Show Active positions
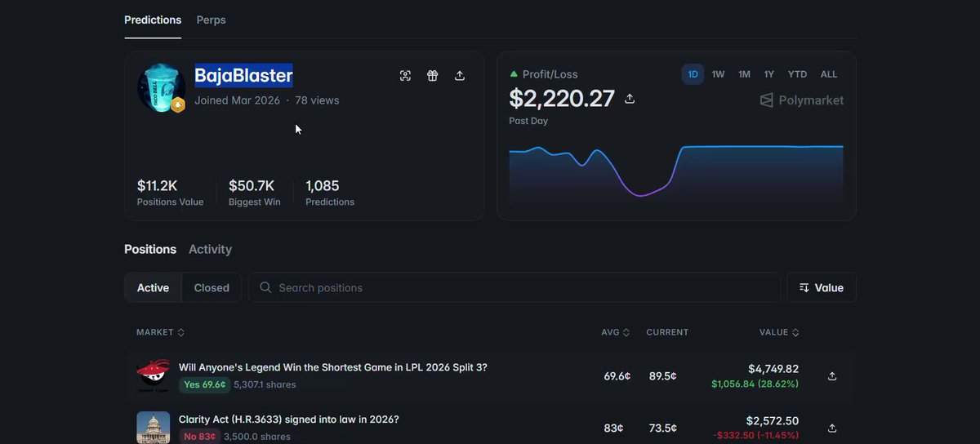The image size is (980, 444). click(x=153, y=287)
